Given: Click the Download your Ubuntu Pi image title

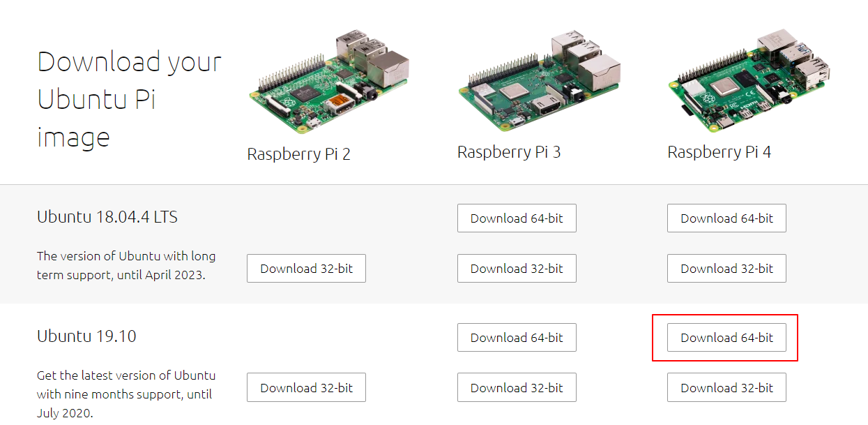Looking at the screenshot, I should coord(130,100).
